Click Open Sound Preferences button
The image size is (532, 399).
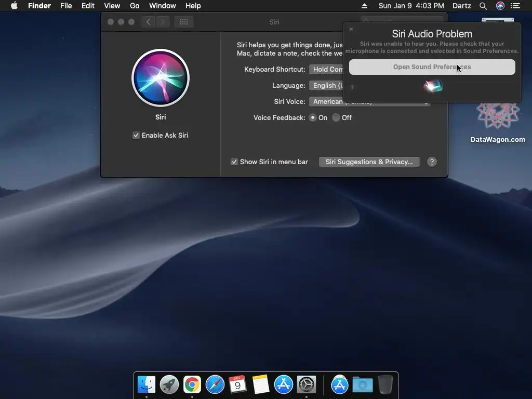pos(432,67)
